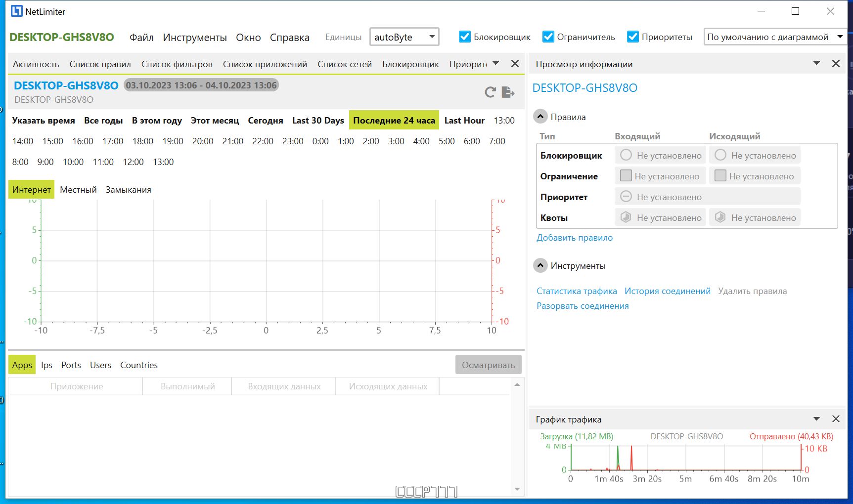853x504 pixels.
Task: Select the Last 30 Days range
Action: click(318, 121)
